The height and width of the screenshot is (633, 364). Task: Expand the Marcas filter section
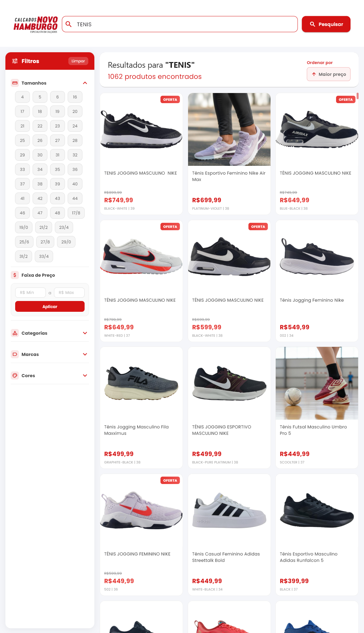coord(85,354)
